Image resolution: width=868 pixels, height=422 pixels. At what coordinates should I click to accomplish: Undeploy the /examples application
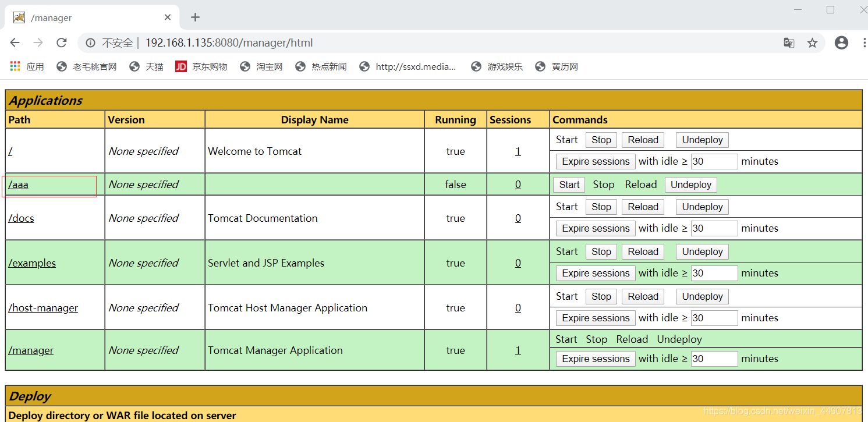pyautogui.click(x=702, y=251)
